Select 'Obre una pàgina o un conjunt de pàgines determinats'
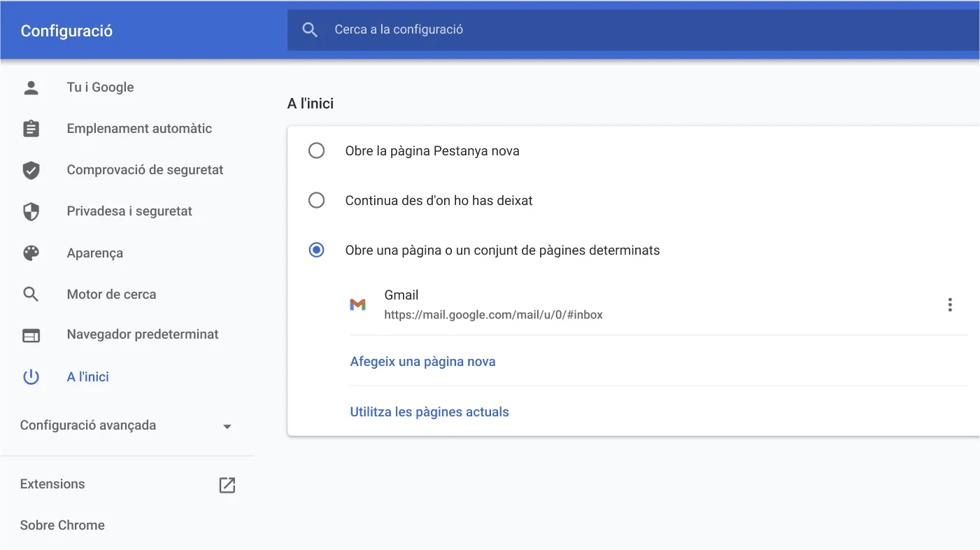Viewport: 980px width, 550px height. [317, 250]
